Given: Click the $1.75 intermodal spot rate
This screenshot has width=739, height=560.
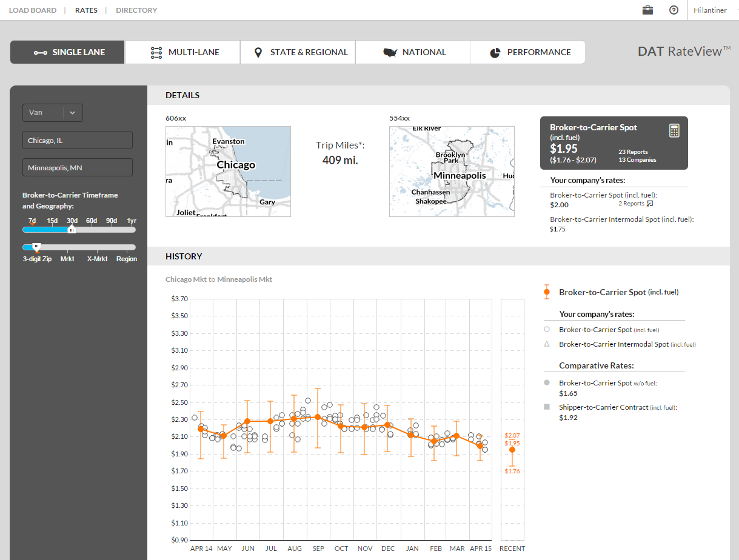Looking at the screenshot, I should tap(558, 229).
